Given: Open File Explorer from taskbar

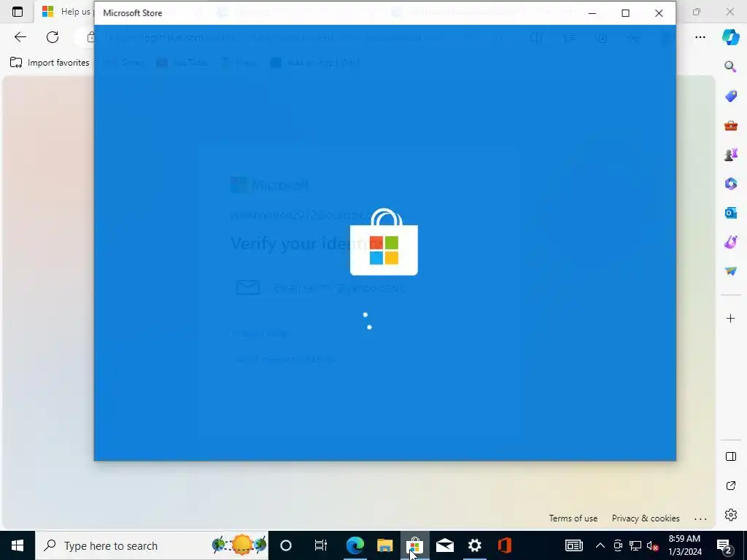Looking at the screenshot, I should [385, 545].
